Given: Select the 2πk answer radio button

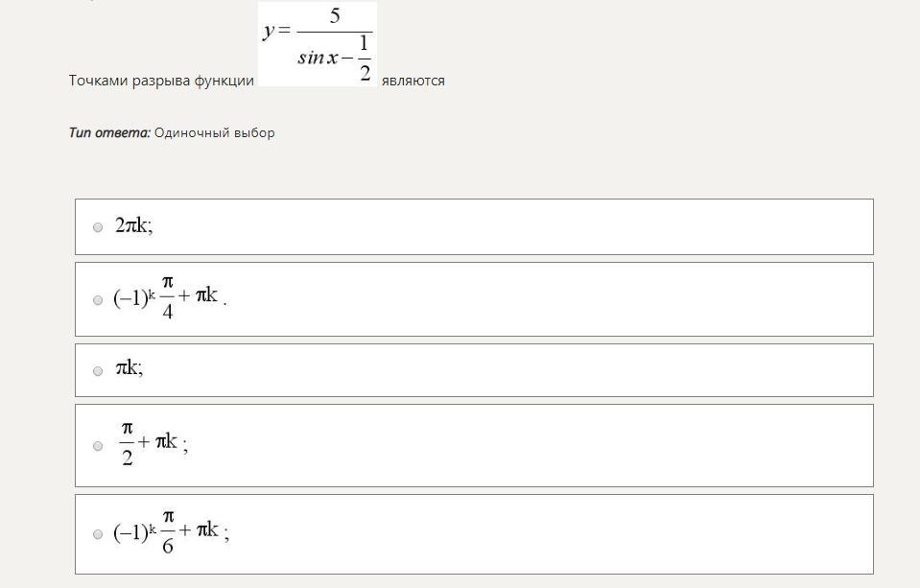Looking at the screenshot, I should (98, 227).
